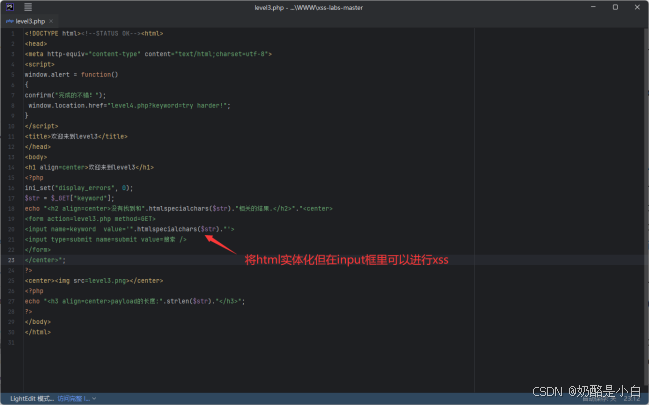
Task: Click the echo <h3 align=center>payload strlen line
Action: pos(135,301)
